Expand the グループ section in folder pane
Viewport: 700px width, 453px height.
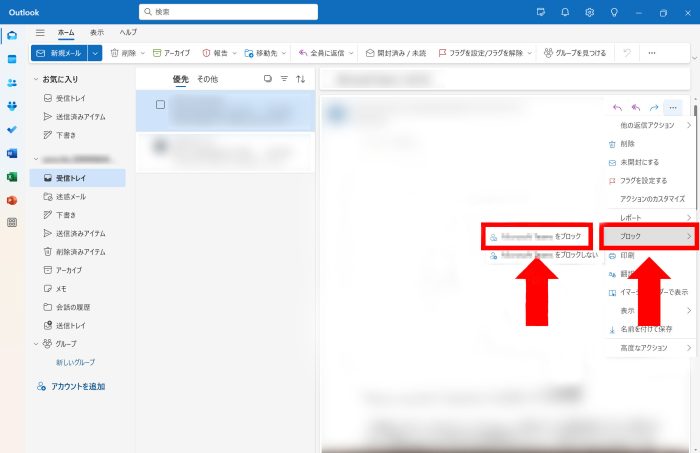[x=37, y=343]
